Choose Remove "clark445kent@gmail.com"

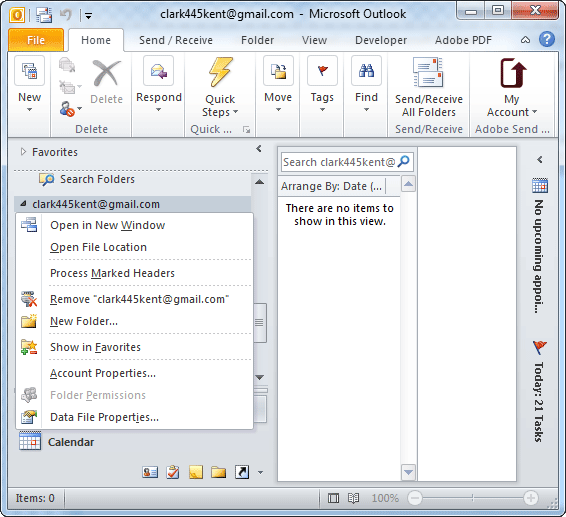coord(134,299)
